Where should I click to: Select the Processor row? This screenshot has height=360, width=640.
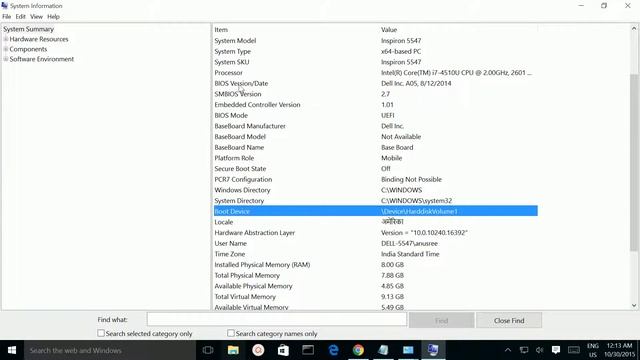pos(376,73)
